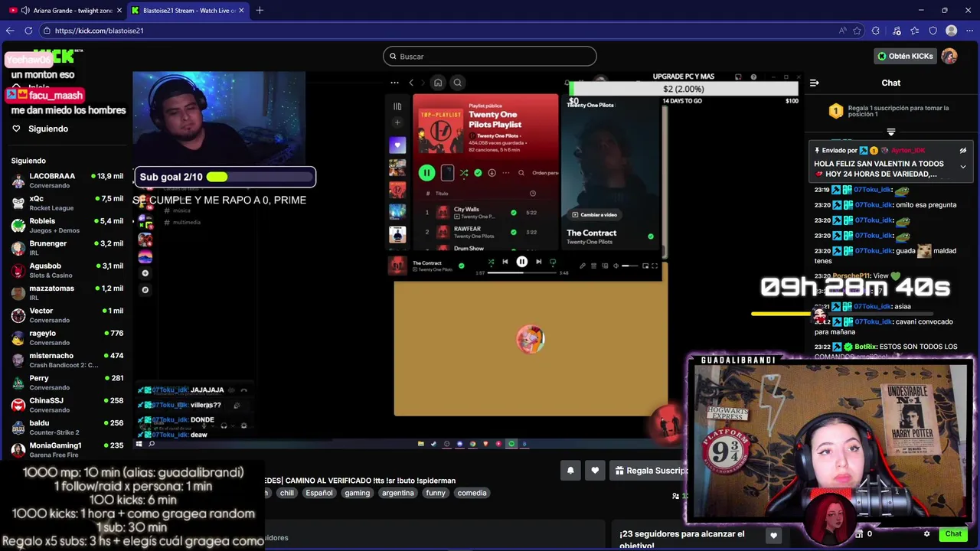Open chat settings gear below the chat
The height and width of the screenshot is (551, 980).
(x=926, y=533)
